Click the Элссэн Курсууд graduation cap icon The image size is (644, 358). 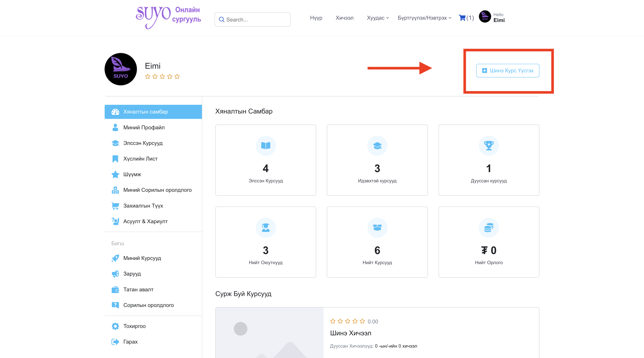115,143
